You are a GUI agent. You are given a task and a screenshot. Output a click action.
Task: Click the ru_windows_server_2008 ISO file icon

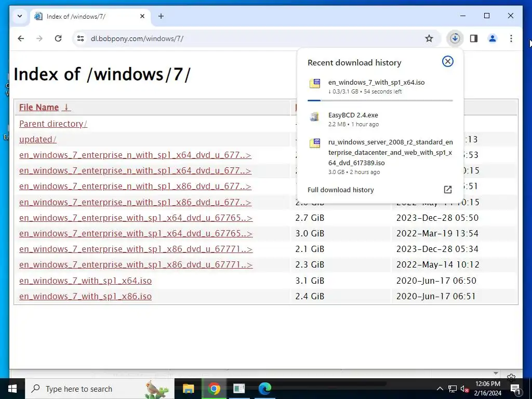[315, 143]
